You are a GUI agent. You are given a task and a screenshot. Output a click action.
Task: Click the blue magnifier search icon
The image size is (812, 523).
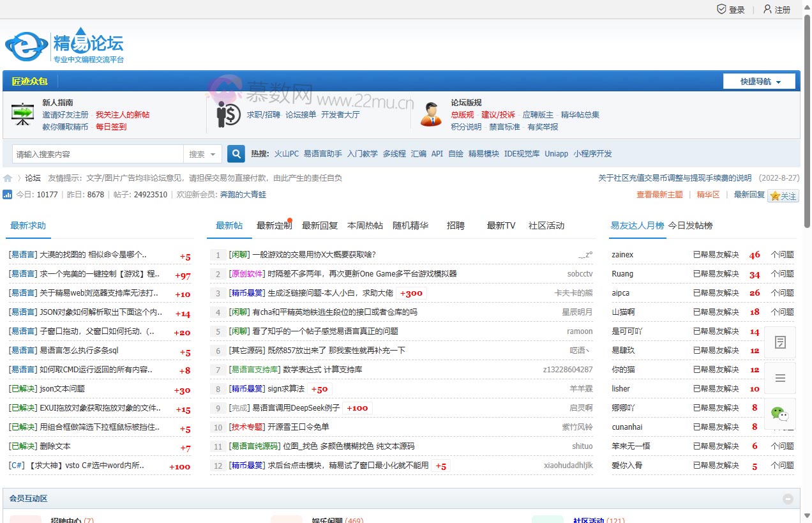(236, 154)
